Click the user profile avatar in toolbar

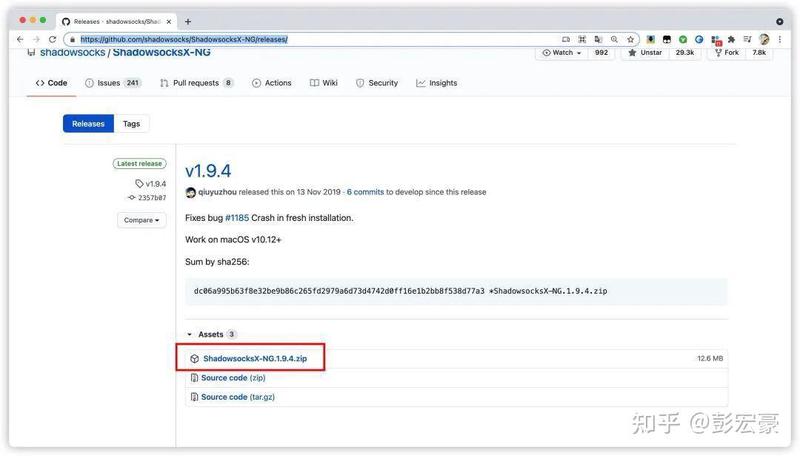[x=764, y=39]
